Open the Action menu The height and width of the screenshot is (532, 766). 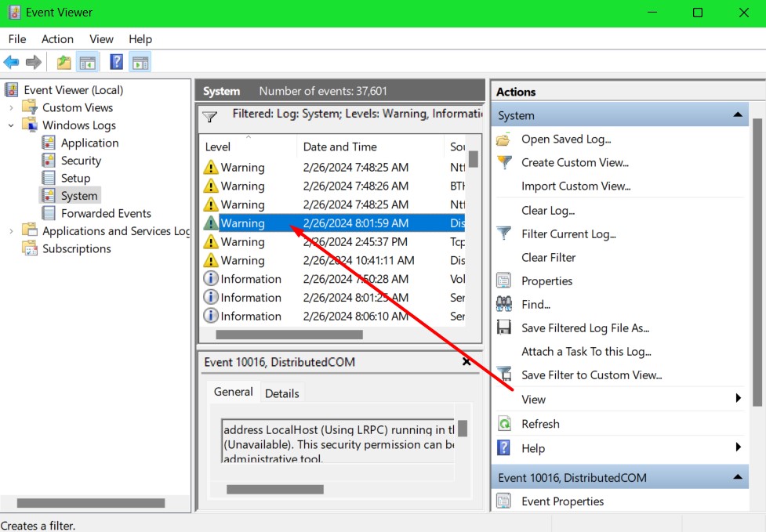point(58,39)
